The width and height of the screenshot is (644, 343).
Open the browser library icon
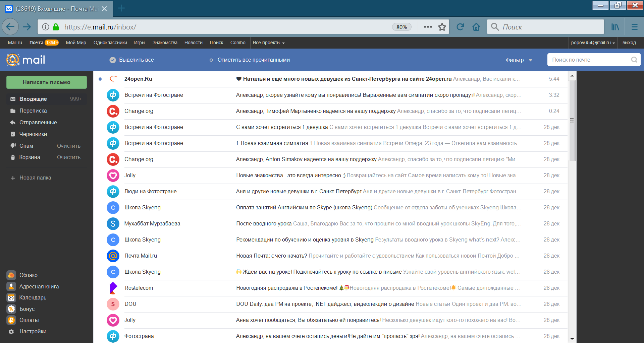point(615,27)
